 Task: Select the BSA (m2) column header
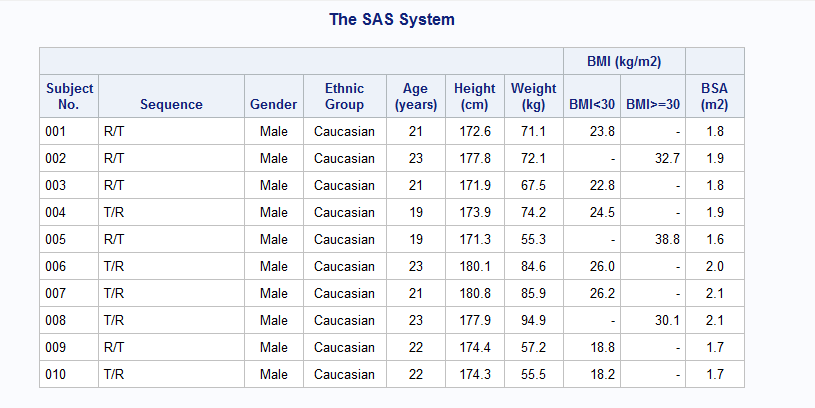(714, 96)
